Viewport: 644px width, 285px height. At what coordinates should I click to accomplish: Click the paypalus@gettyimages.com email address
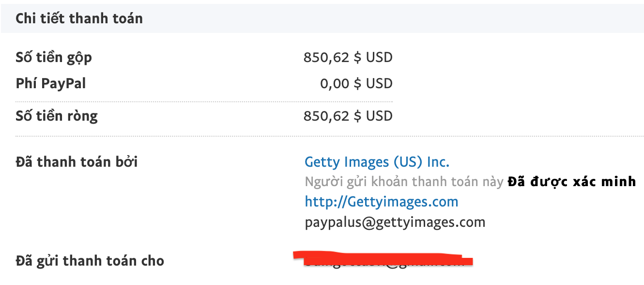pyautogui.click(x=395, y=222)
